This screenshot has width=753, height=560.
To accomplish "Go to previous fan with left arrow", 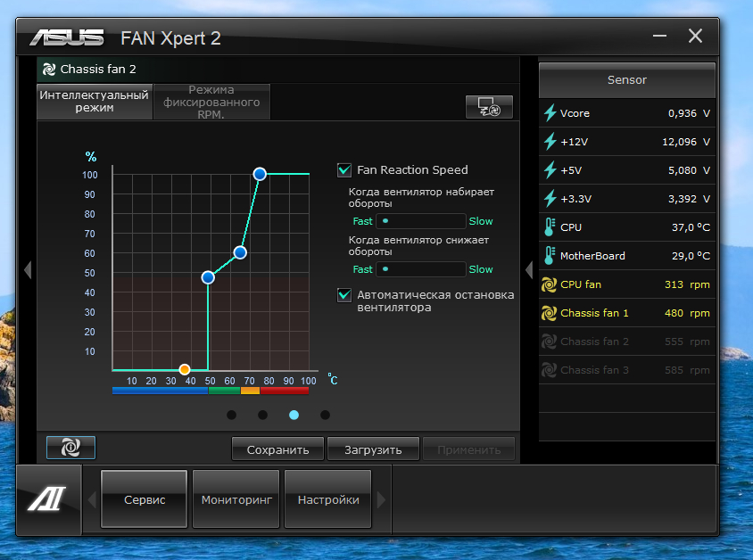I will pyautogui.click(x=28, y=269).
